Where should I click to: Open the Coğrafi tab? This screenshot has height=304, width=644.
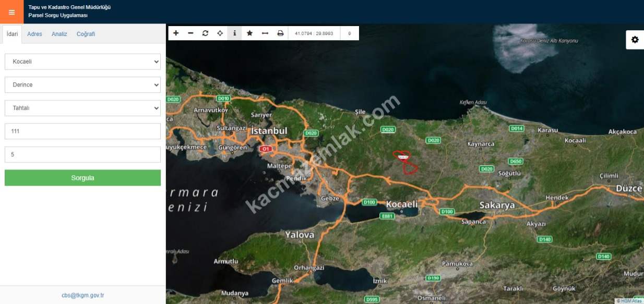click(86, 34)
